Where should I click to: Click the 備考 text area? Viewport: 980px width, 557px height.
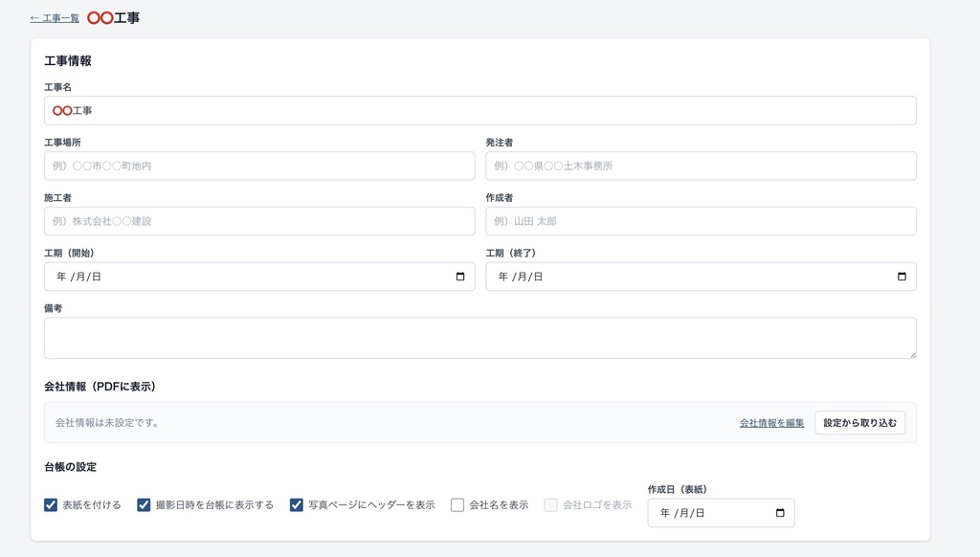pos(480,338)
